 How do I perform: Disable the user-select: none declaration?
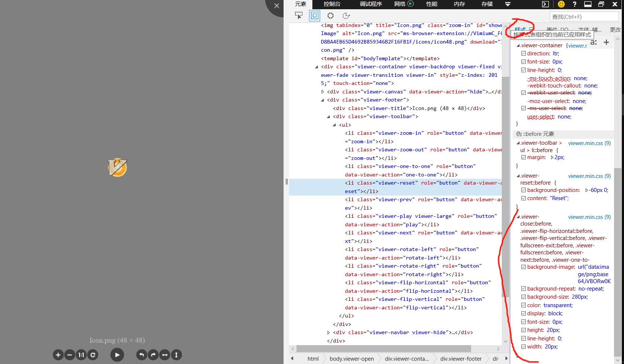(x=524, y=116)
